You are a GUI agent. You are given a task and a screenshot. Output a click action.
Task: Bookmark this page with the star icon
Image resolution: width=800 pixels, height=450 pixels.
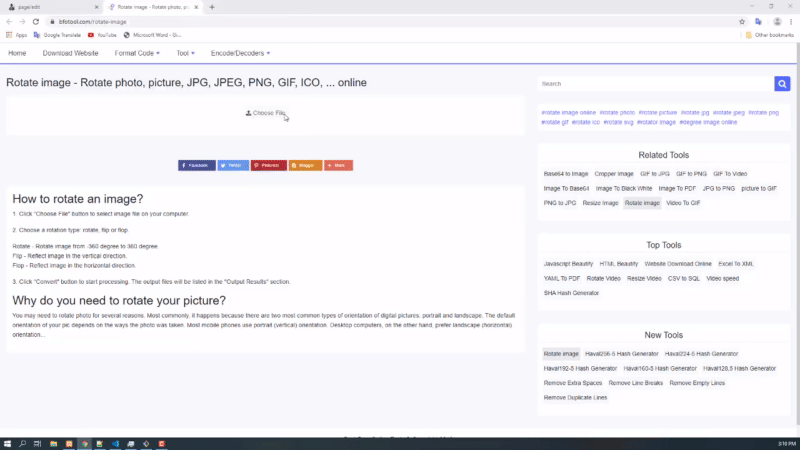pyautogui.click(x=742, y=22)
